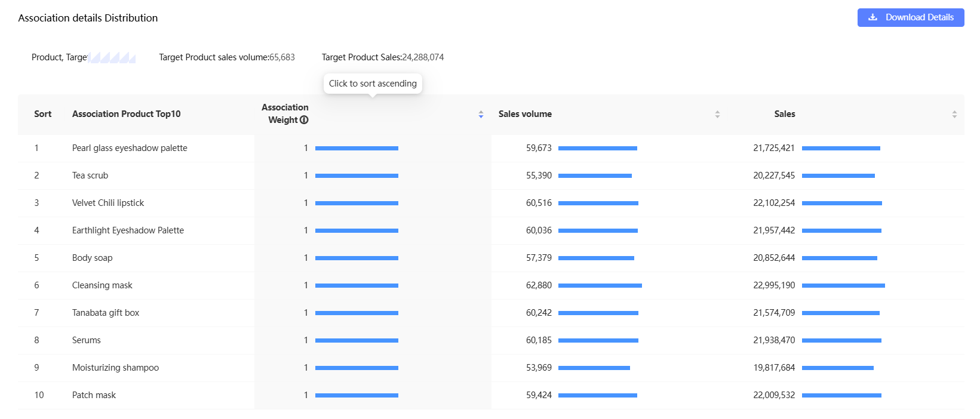Click sales value 22,102,254
This screenshot has height=419, width=980.
coord(774,203)
